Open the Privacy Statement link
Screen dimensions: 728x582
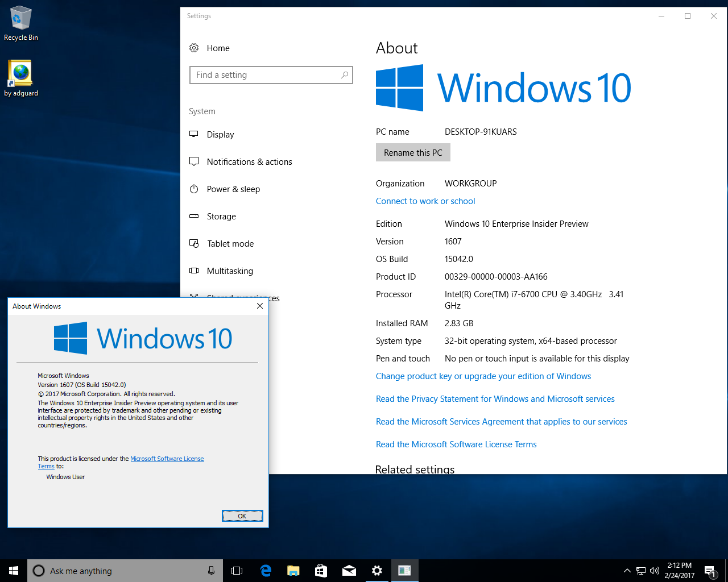click(495, 398)
